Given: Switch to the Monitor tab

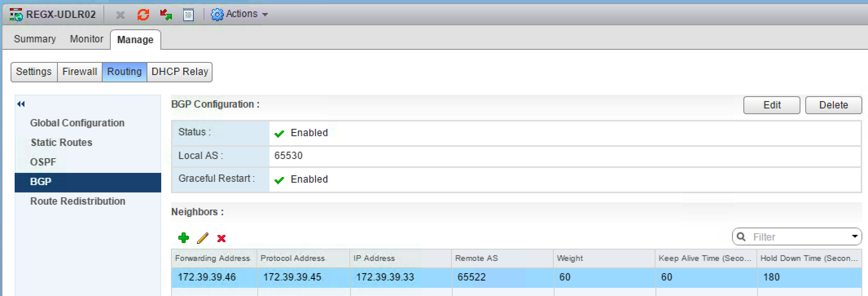Looking at the screenshot, I should pyautogui.click(x=86, y=39).
